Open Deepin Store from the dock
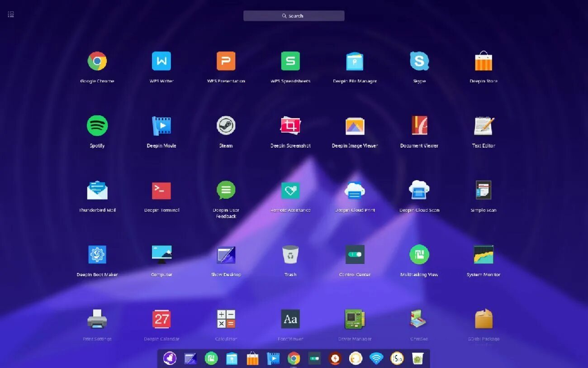 pyautogui.click(x=252, y=358)
